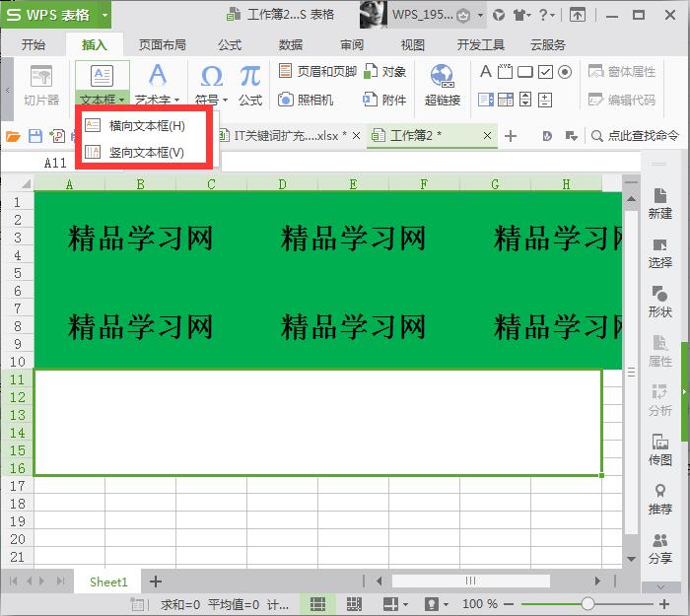
Task: Close the 工作簿2 document tab
Action: coord(487,136)
